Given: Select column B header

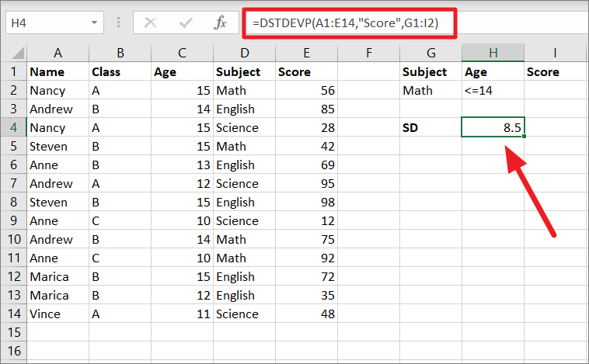Looking at the screenshot, I should 120,53.
